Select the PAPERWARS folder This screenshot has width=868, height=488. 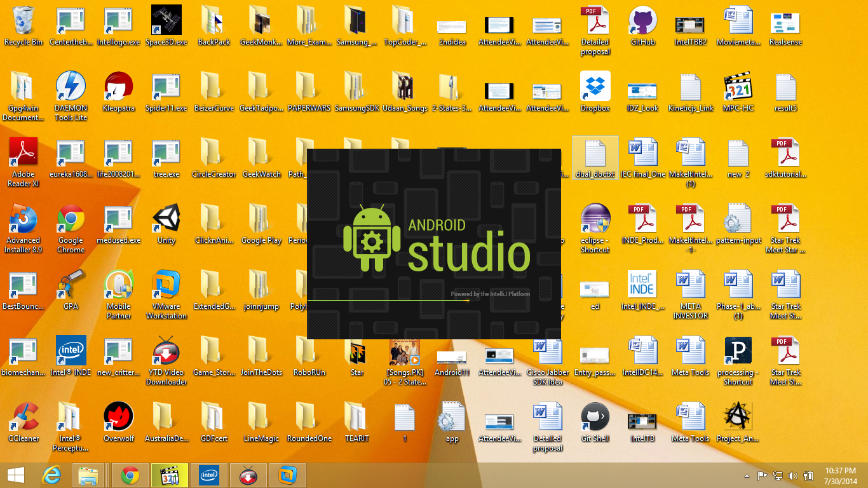309,92
